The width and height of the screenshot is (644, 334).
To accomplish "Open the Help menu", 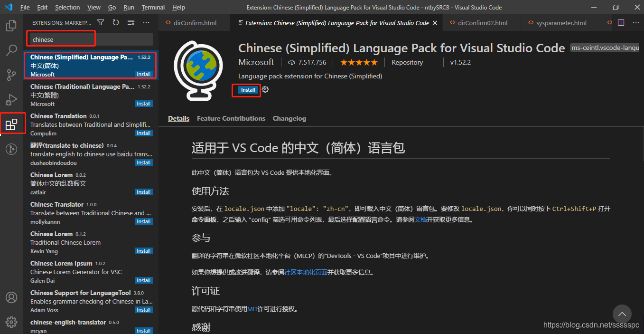I will point(179,7).
